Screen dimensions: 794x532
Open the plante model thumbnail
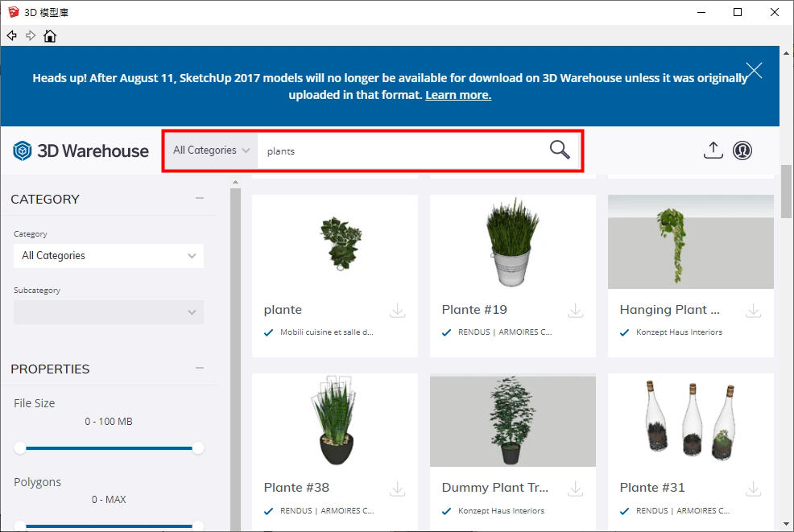pyautogui.click(x=335, y=242)
